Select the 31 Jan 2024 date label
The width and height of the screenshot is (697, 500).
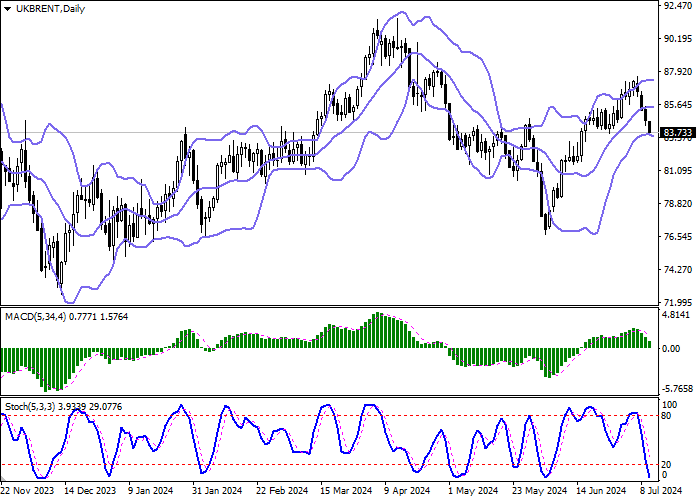click(x=217, y=491)
